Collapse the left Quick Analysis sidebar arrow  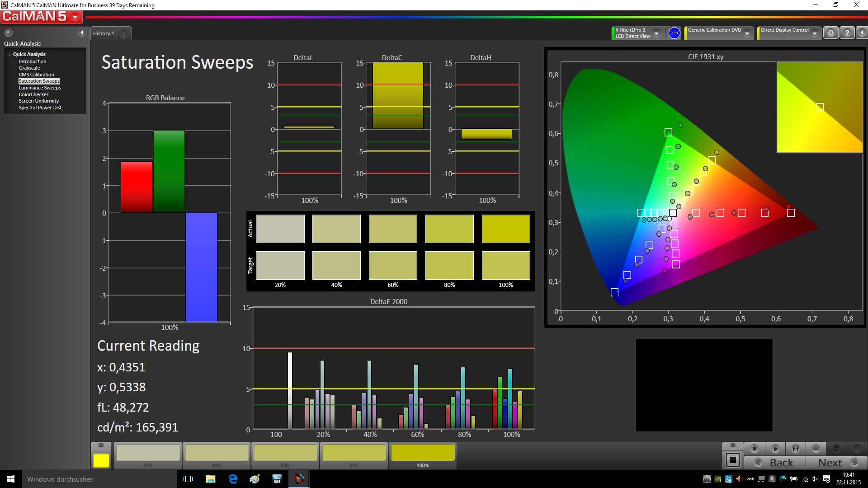pyautogui.click(x=82, y=33)
